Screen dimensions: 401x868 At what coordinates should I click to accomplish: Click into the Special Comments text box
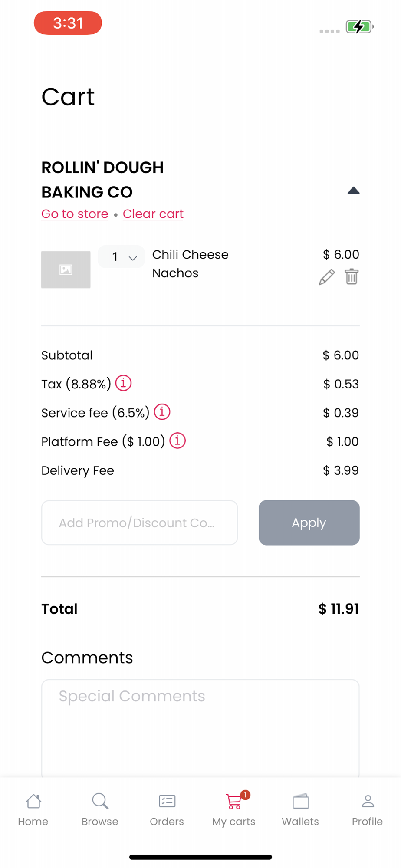(x=200, y=727)
